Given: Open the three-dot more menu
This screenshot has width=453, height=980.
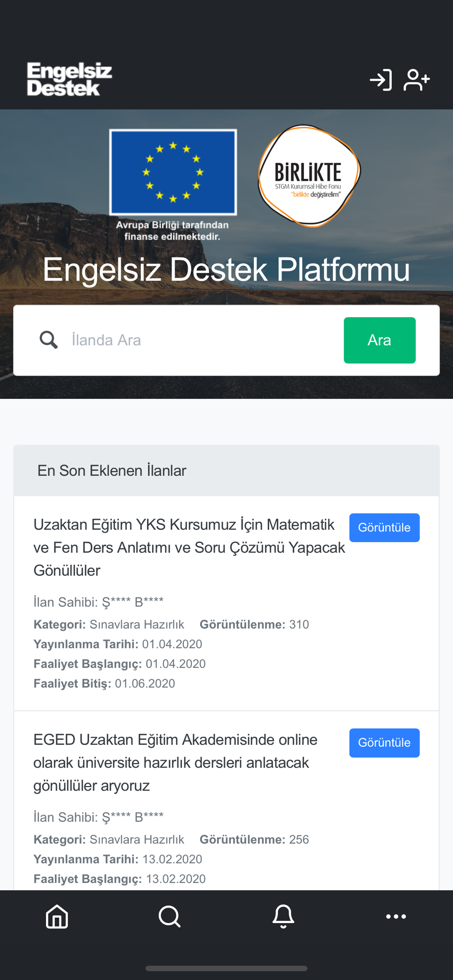Looking at the screenshot, I should (x=396, y=916).
